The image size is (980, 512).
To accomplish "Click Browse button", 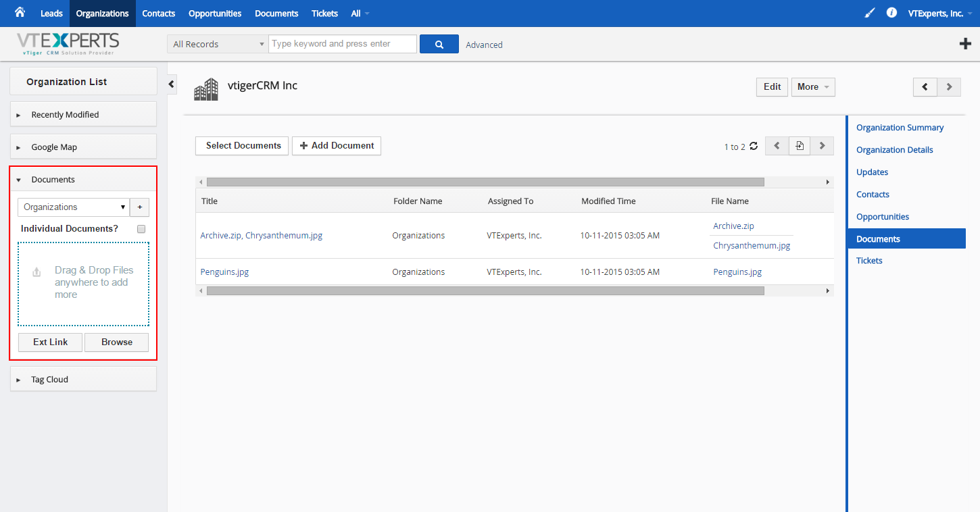I will 117,342.
